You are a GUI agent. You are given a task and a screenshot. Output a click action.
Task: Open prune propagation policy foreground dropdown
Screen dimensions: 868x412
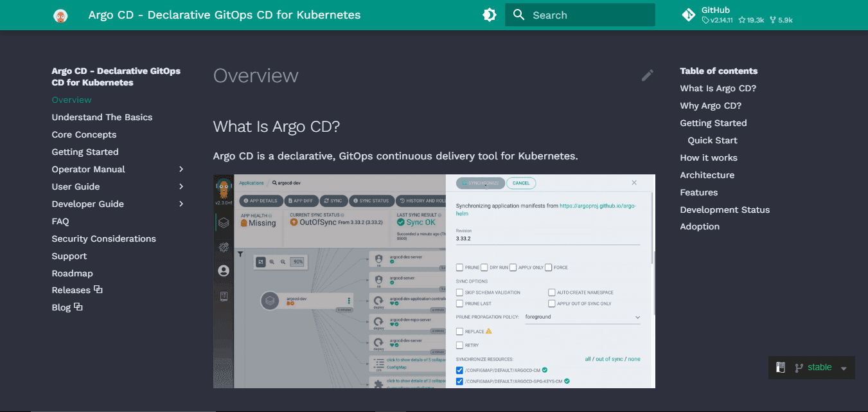583,317
